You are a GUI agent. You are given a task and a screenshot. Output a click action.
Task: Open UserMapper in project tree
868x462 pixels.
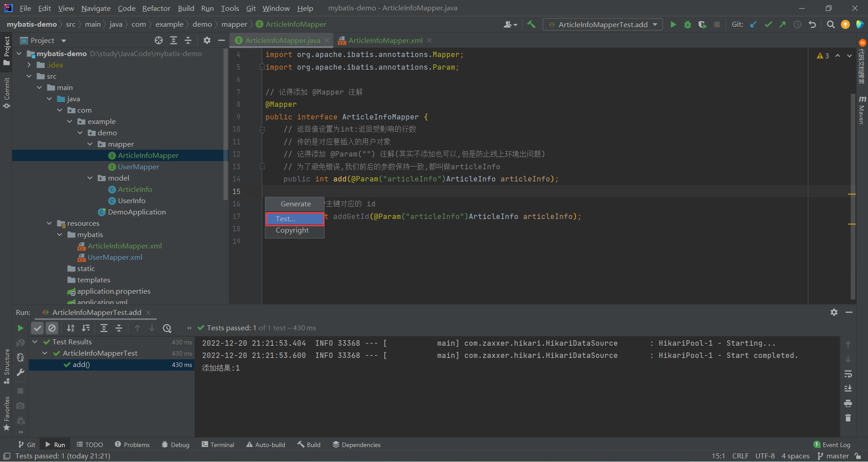click(138, 167)
